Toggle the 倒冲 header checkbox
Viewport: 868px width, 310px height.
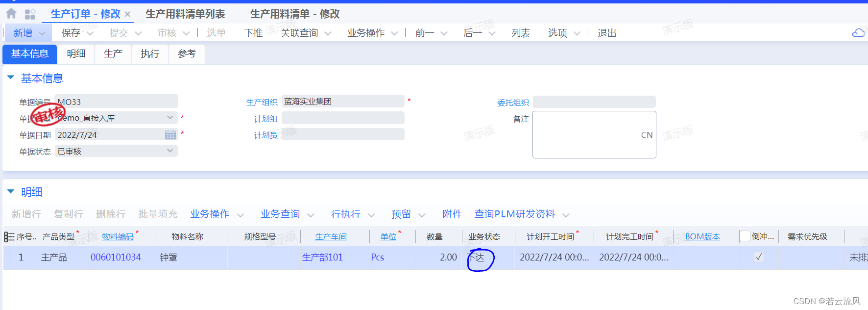click(x=745, y=236)
